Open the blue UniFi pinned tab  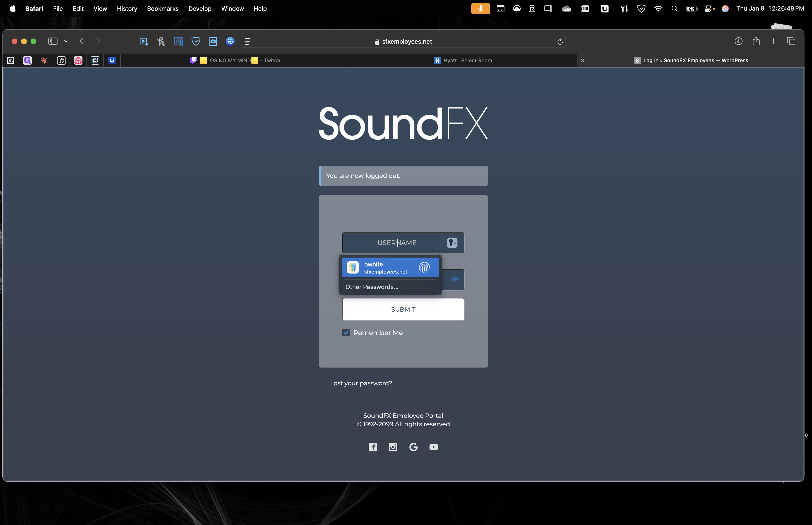tap(112, 60)
